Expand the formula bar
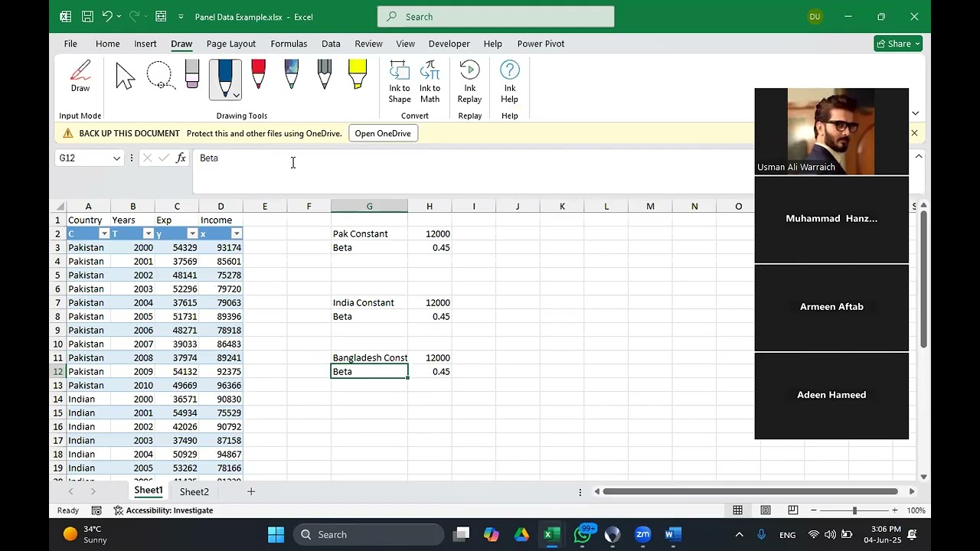The width and height of the screenshot is (980, 551). tap(919, 156)
